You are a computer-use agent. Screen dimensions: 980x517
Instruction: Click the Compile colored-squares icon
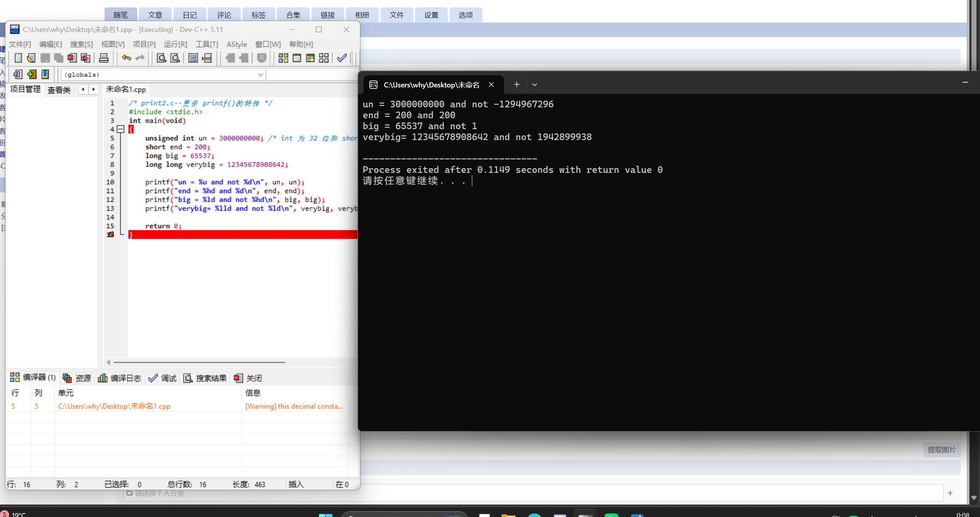click(283, 58)
